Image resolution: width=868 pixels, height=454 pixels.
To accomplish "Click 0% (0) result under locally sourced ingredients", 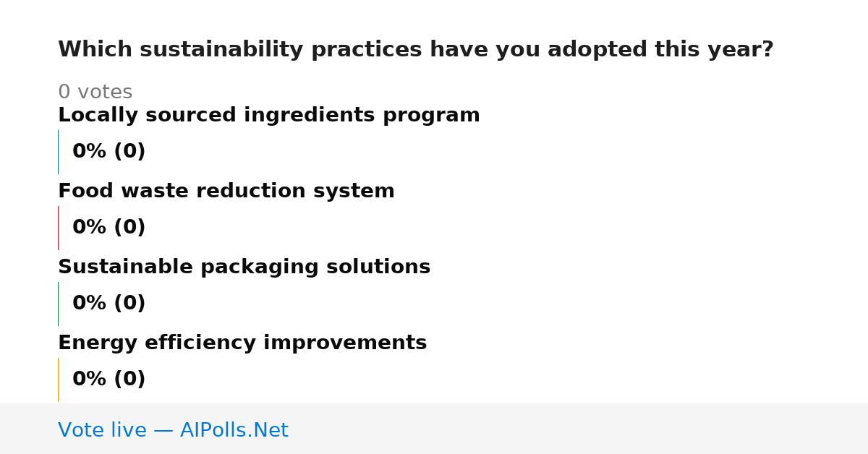I will click(x=109, y=152).
